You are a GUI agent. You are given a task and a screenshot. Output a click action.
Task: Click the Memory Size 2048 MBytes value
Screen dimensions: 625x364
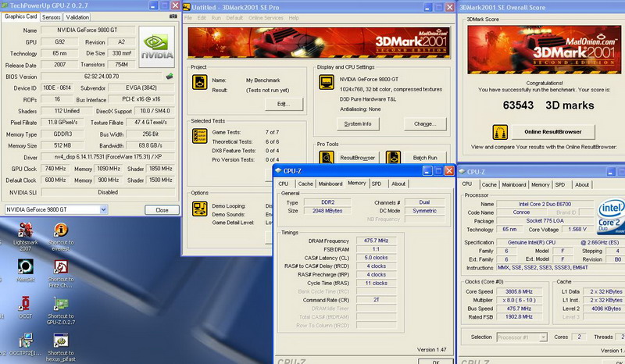(x=327, y=210)
